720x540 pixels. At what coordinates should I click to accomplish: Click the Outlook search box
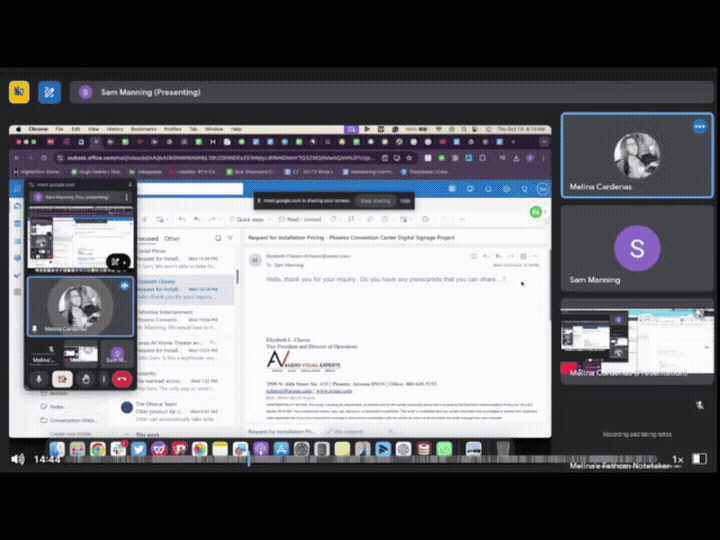click(190, 189)
